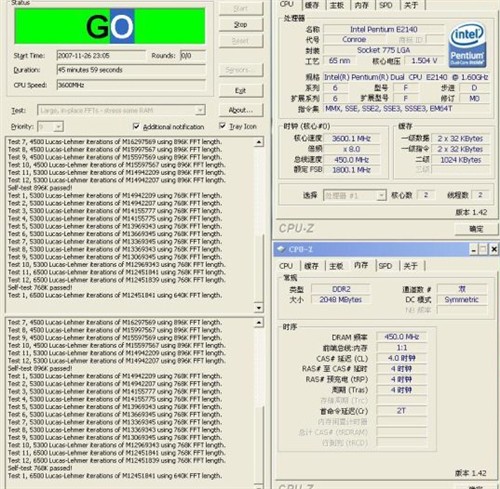The image size is (500, 489).
Task: Click lower log pane scroll up arrow
Action: coord(259,322)
